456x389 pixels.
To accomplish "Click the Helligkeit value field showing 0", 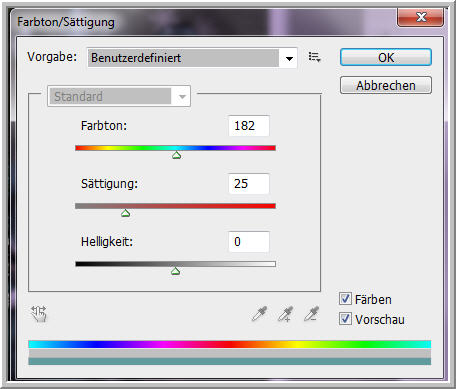I will tap(249, 242).
